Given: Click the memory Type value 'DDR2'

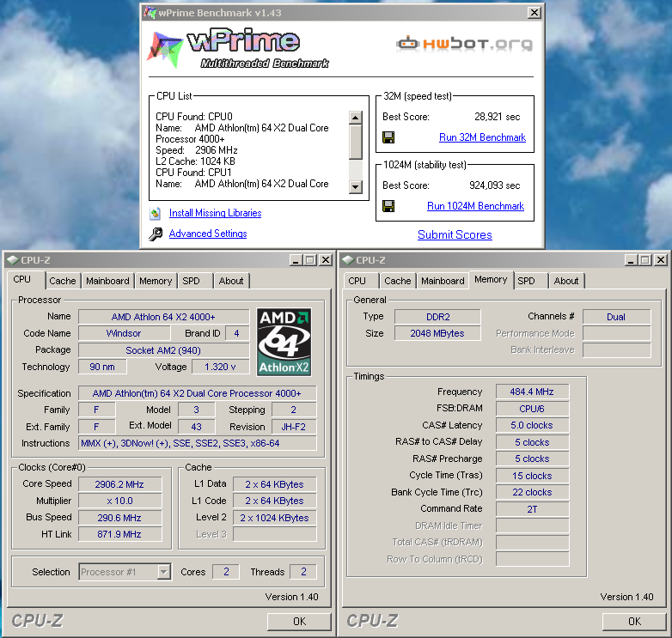Looking at the screenshot, I should point(437,317).
